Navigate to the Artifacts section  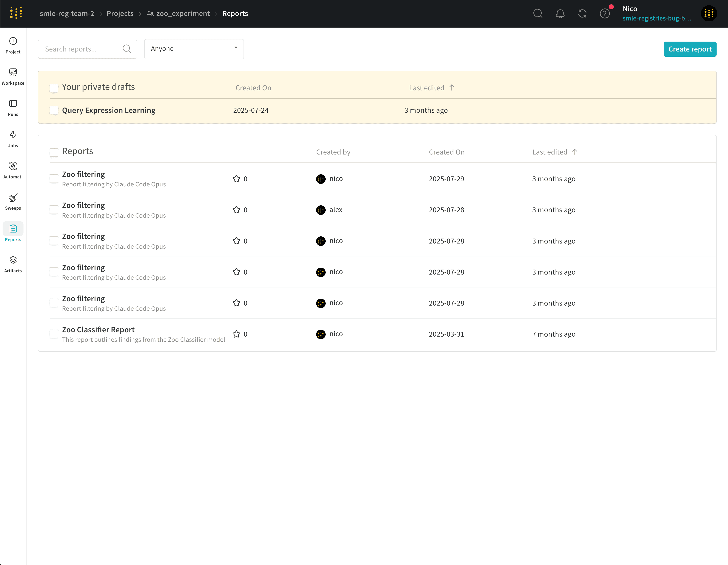tap(13, 264)
